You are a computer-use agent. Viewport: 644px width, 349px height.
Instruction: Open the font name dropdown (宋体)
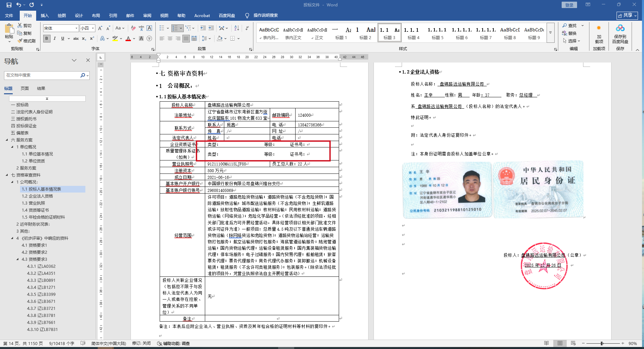click(76, 28)
